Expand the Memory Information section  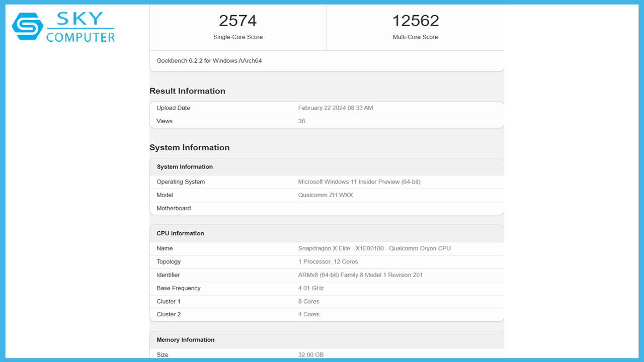click(x=185, y=339)
